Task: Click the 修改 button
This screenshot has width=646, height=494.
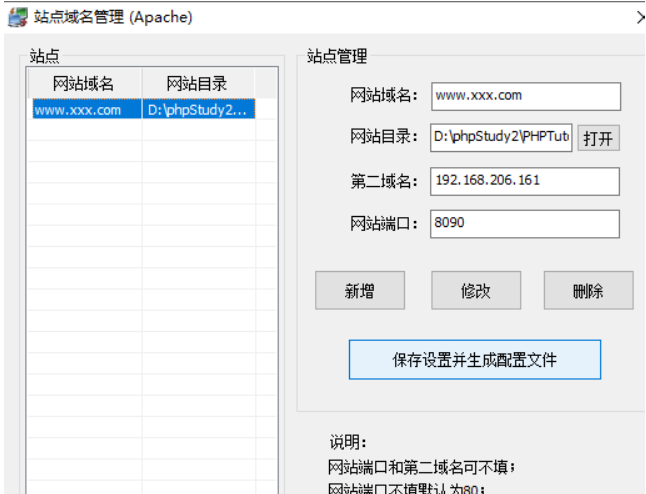Action: pyautogui.click(x=476, y=290)
